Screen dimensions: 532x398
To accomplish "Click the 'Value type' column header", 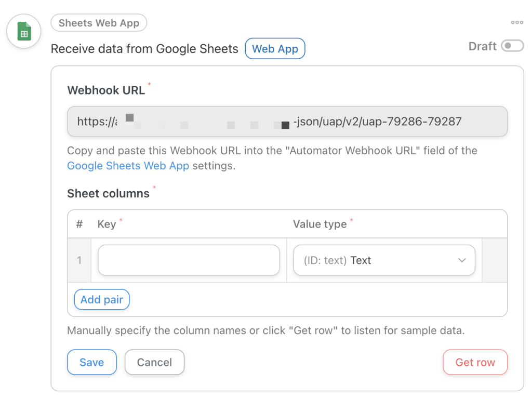I will [320, 224].
